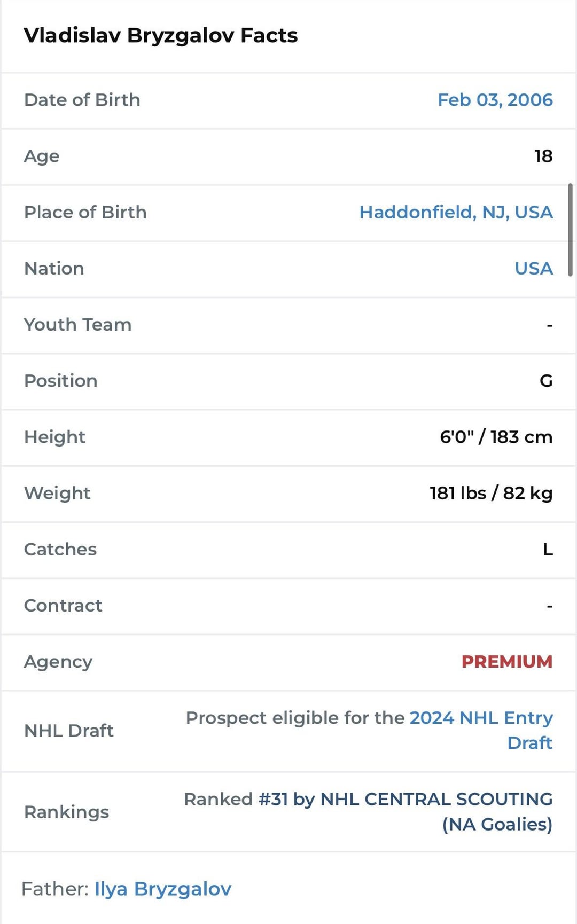This screenshot has width=577, height=924.
Task: Click the USA link in the Nation row
Action: pyautogui.click(x=533, y=268)
